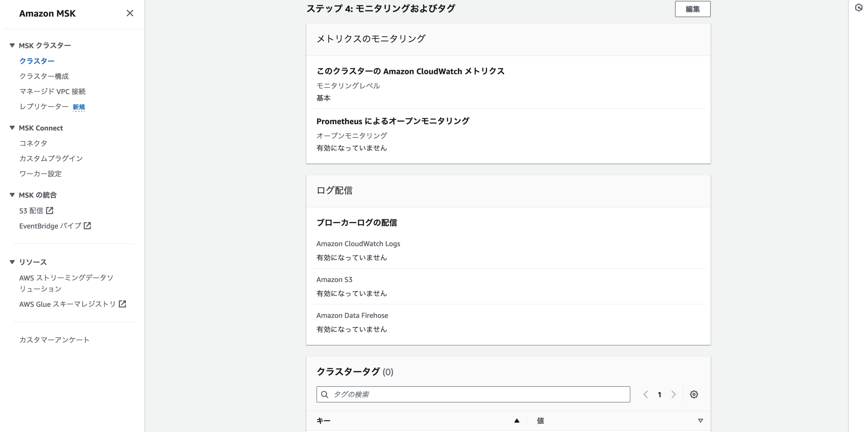Collapse the リソース section
The width and height of the screenshot is (868, 432).
[12, 262]
